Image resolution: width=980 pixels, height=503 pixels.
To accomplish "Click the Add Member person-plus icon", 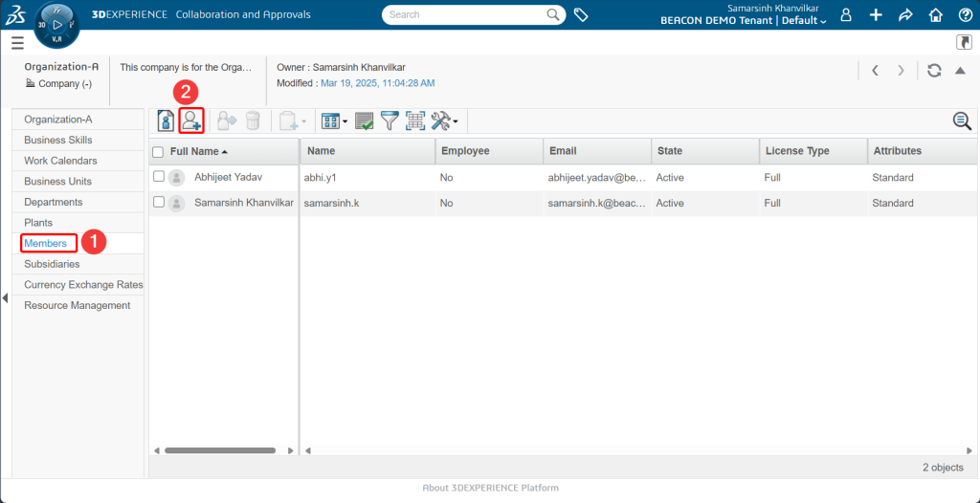I will point(191,120).
